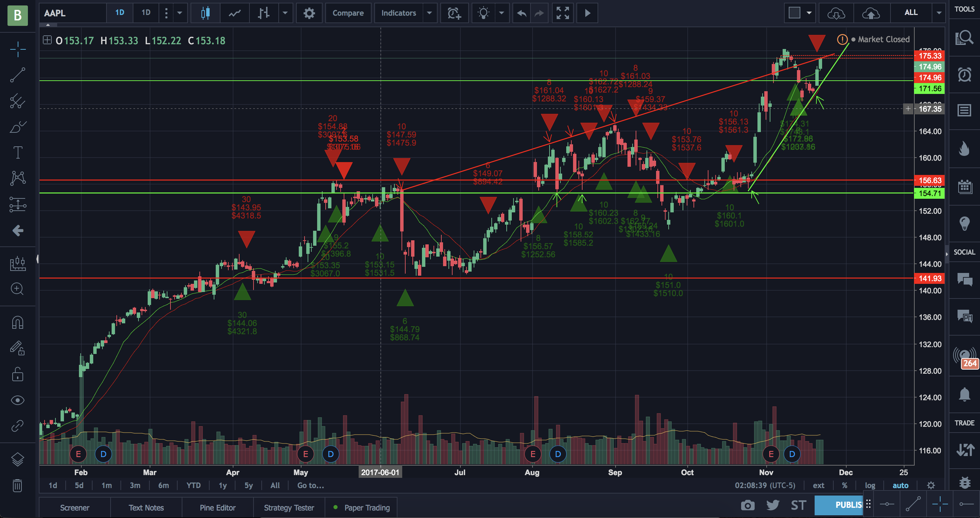Load chart layout from cloud

pos(836,13)
